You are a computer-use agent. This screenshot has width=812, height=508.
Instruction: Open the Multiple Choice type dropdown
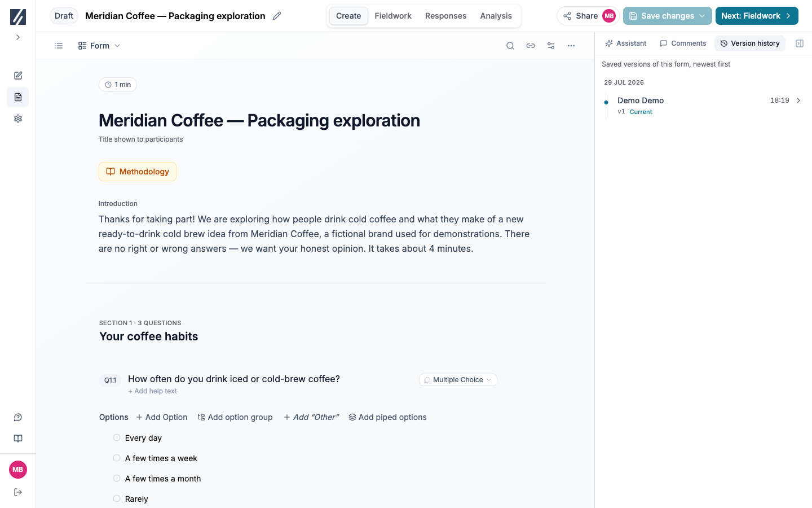point(458,380)
